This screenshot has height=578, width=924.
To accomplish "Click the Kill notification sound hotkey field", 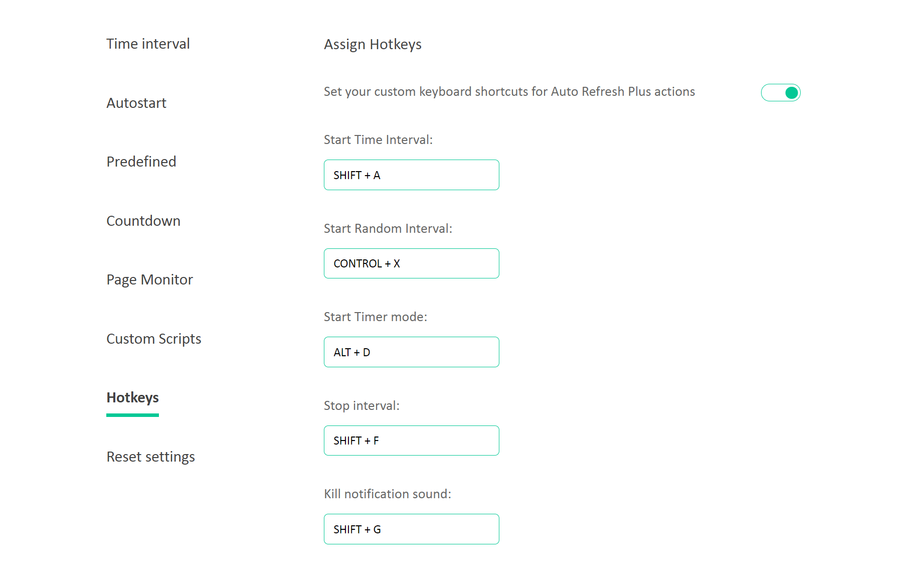I will [x=411, y=529].
